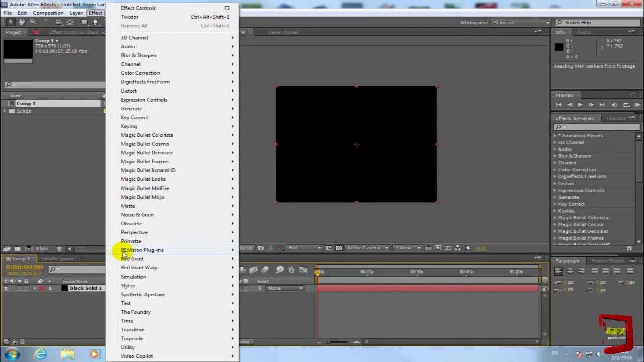Toggle pixel aspect ratio correction in viewer
Screen dimensions: 644x362
coord(428,248)
